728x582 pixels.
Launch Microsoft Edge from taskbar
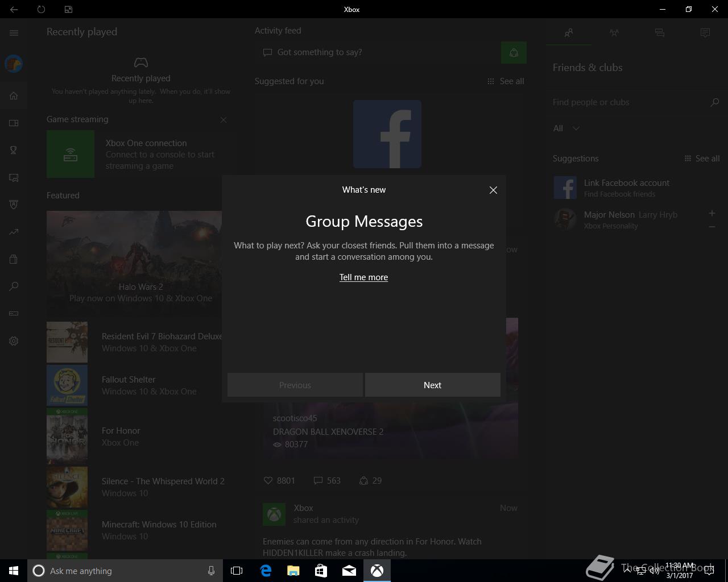[x=266, y=571]
